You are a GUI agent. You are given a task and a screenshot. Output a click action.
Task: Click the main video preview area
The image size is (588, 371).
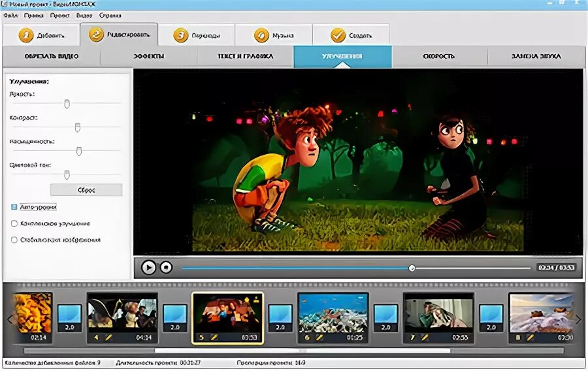click(x=358, y=162)
